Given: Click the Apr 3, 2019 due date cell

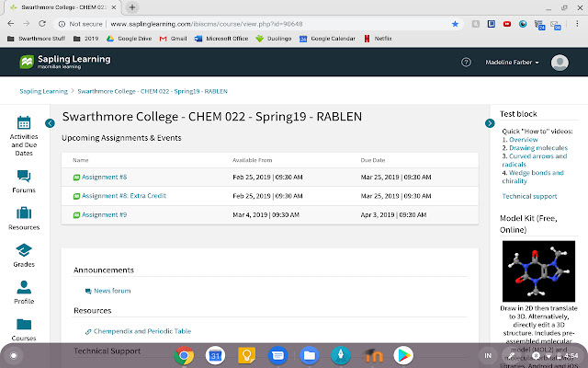Looking at the screenshot, I should (393, 214).
